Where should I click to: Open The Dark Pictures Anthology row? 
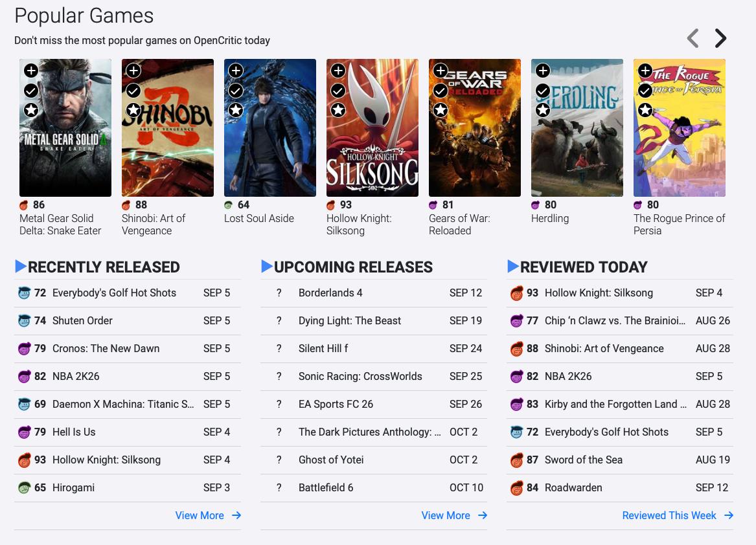[x=374, y=432]
